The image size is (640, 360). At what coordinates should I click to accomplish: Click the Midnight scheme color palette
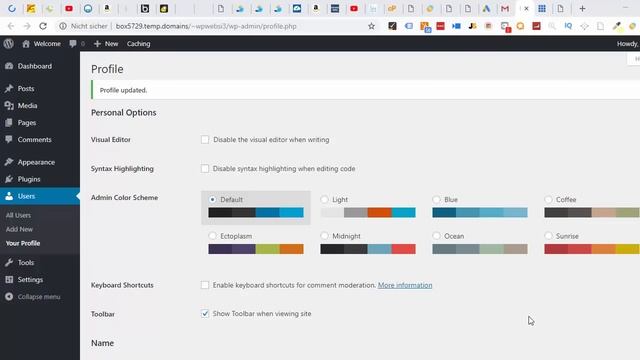[x=368, y=249]
